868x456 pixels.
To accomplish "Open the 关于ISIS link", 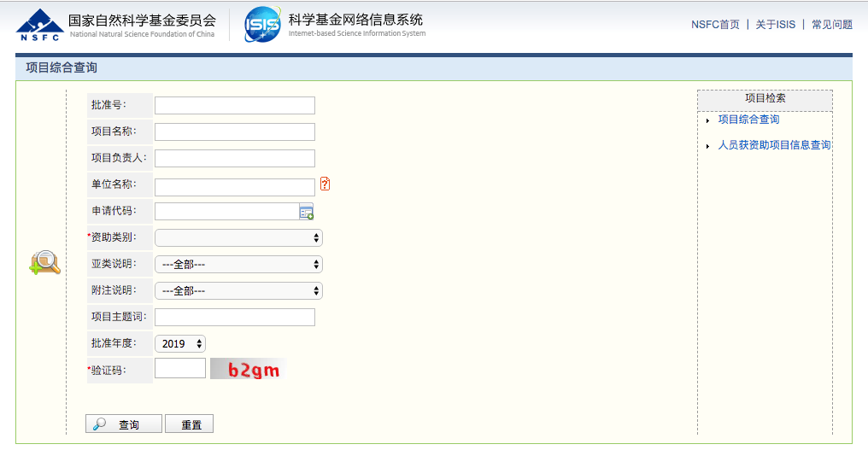I will (x=775, y=25).
